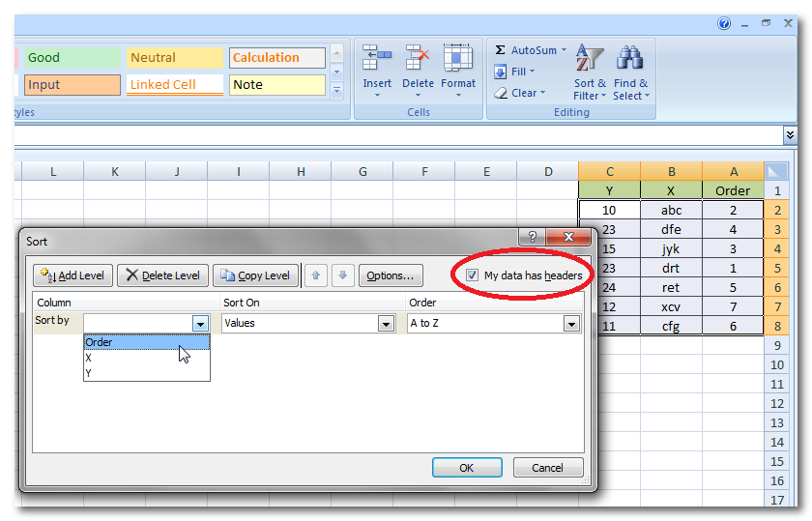Click the AutoSum sigma icon
812x521 pixels.
501,50
